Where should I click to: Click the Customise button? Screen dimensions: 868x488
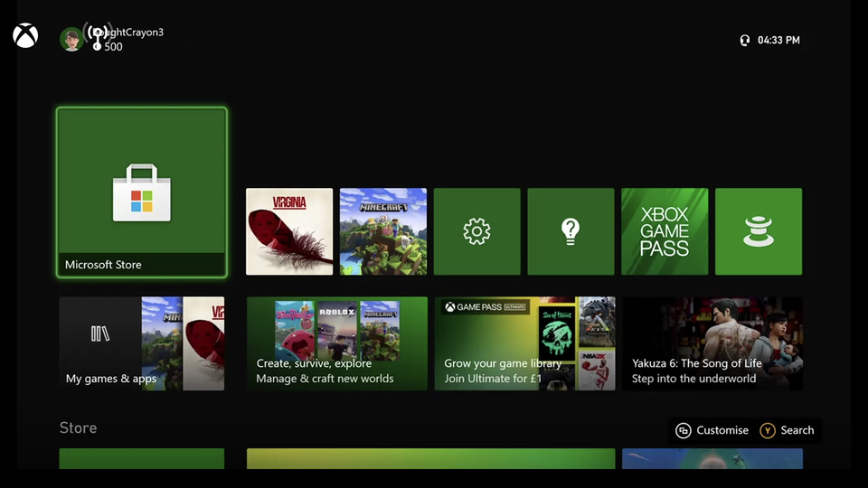click(x=712, y=430)
